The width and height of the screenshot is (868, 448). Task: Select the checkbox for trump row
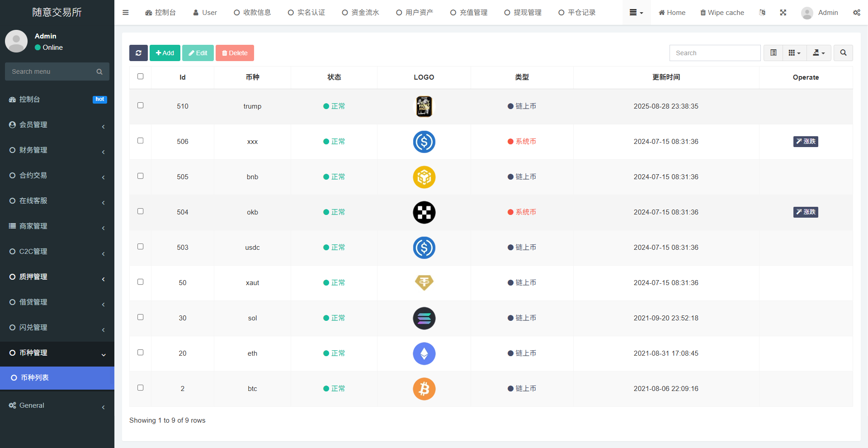[x=141, y=105]
